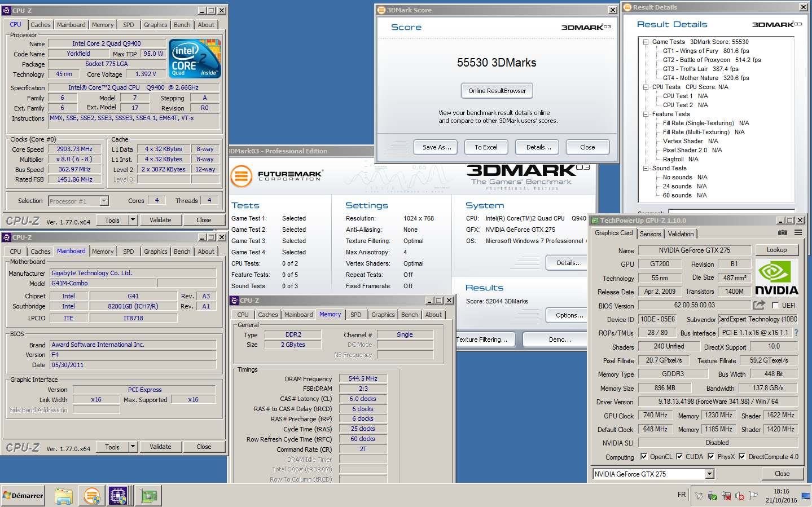The height and width of the screenshot is (507, 812).
Task: Collapse the Game Tests tree node
Action: tap(646, 42)
